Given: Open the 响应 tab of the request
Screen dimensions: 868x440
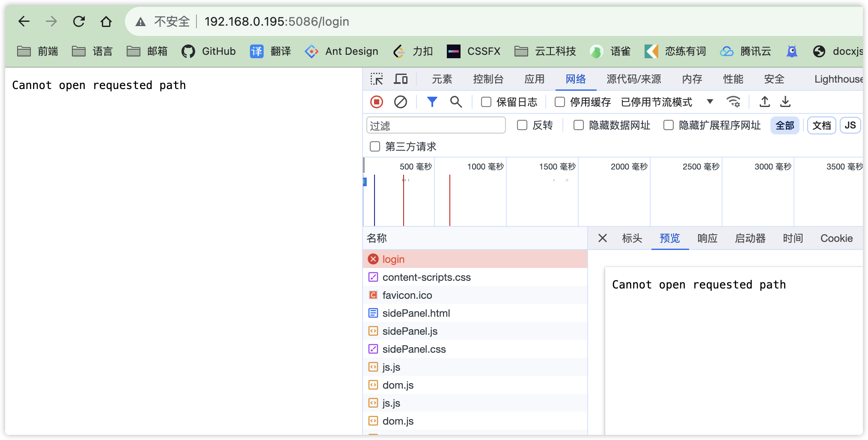Looking at the screenshot, I should [x=707, y=238].
